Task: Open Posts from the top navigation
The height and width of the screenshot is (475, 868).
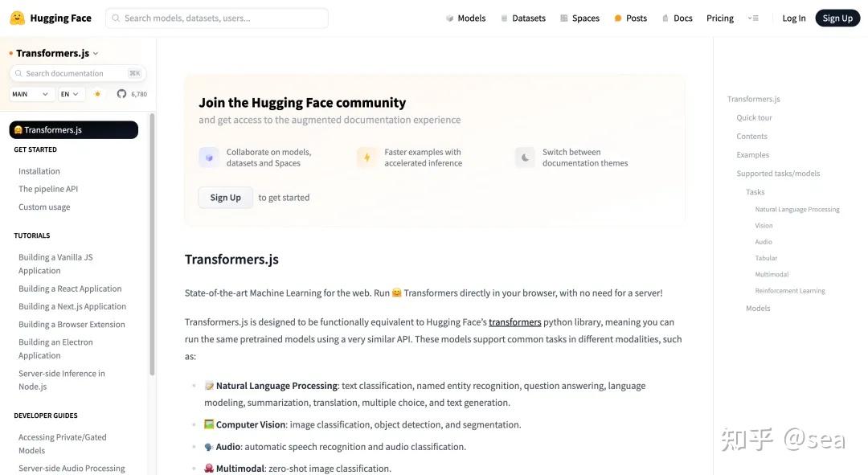Action: click(x=630, y=18)
